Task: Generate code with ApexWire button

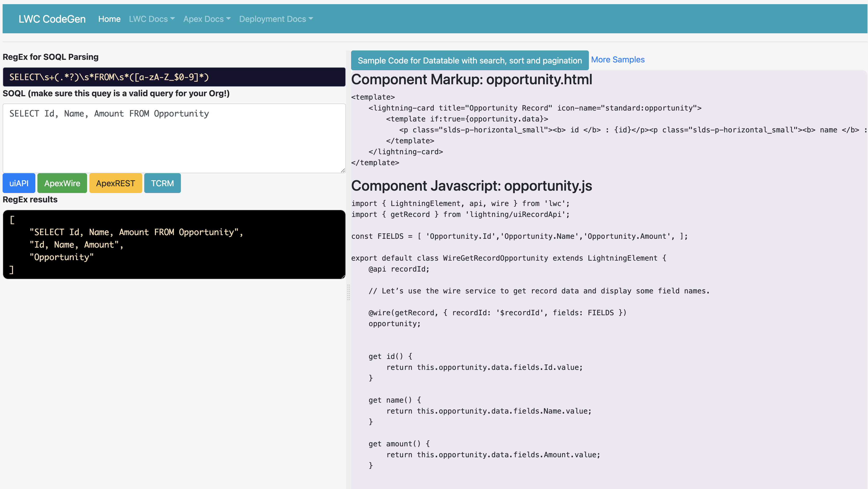Action: click(62, 183)
